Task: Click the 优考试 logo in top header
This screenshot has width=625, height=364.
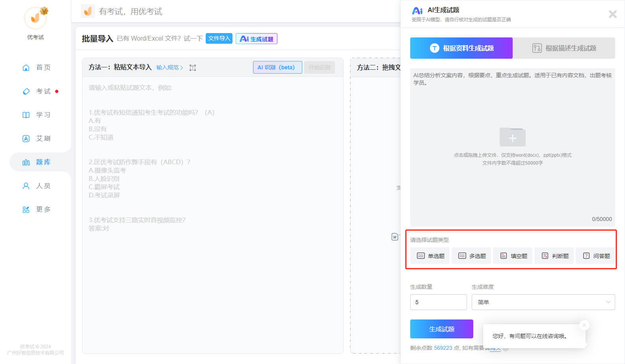Action: point(88,11)
